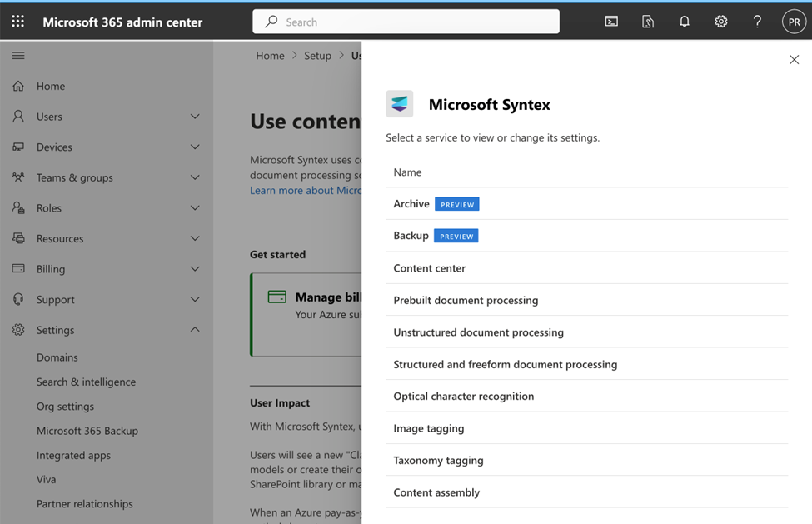
Task: Expand the Support menu chevron
Action: tap(195, 299)
